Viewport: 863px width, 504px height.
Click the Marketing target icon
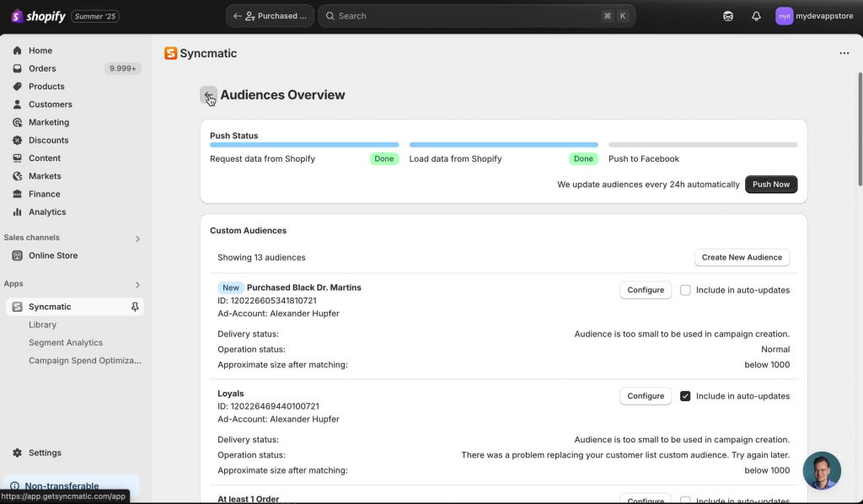[17, 122]
